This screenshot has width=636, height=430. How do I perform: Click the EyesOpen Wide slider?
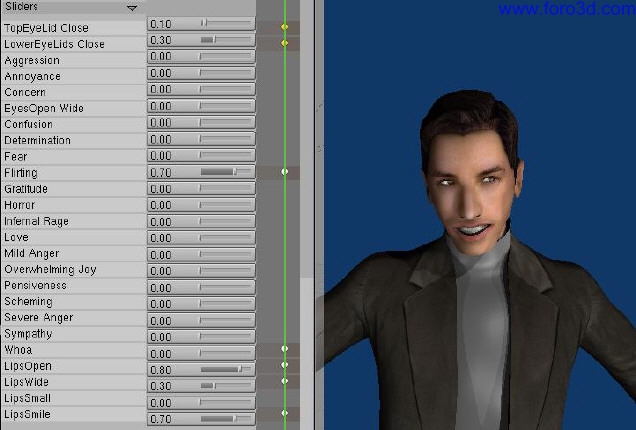point(201,106)
